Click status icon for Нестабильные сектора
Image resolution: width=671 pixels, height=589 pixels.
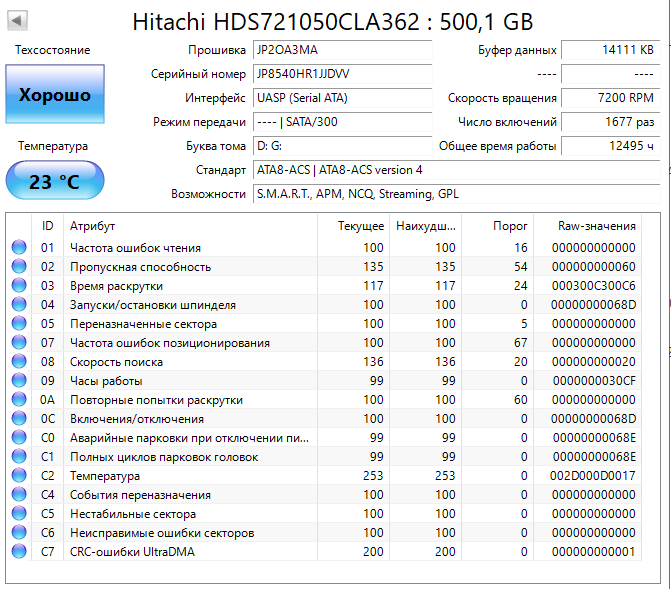pos(19,513)
